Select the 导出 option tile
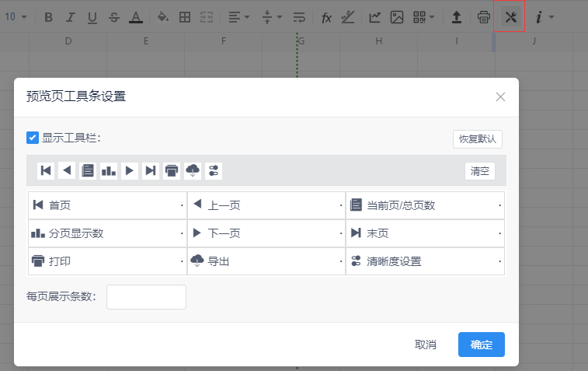This screenshot has height=371, width=588. [x=266, y=261]
